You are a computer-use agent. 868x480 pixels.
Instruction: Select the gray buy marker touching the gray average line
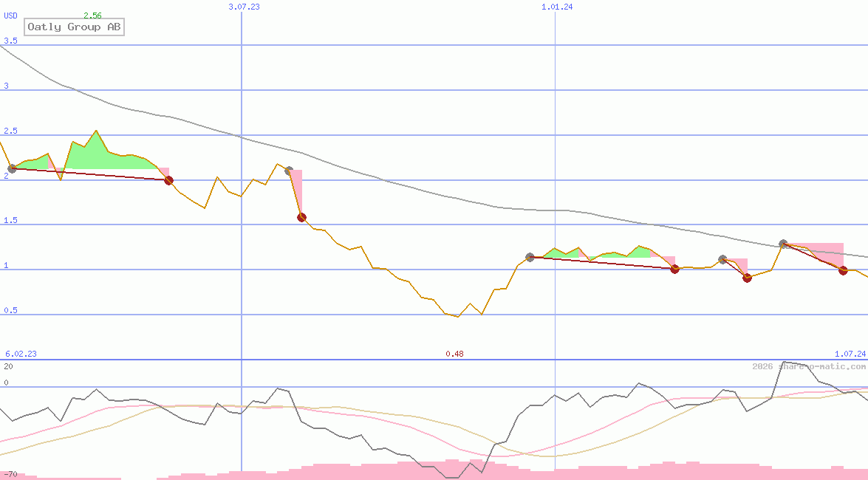(x=783, y=244)
